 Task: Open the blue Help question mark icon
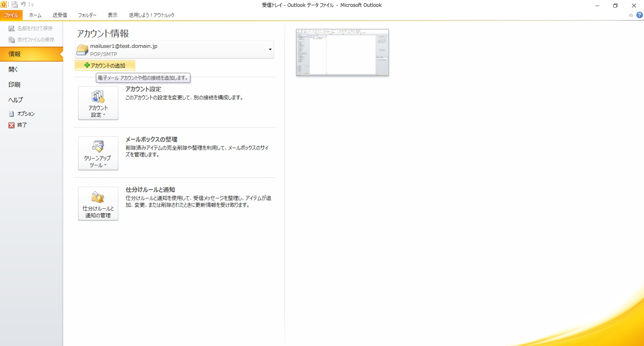tap(640, 15)
